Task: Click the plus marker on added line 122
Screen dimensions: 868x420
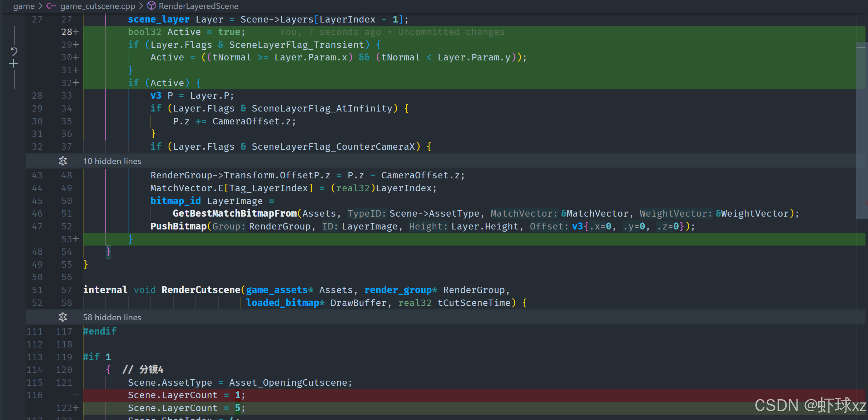Action: point(76,408)
